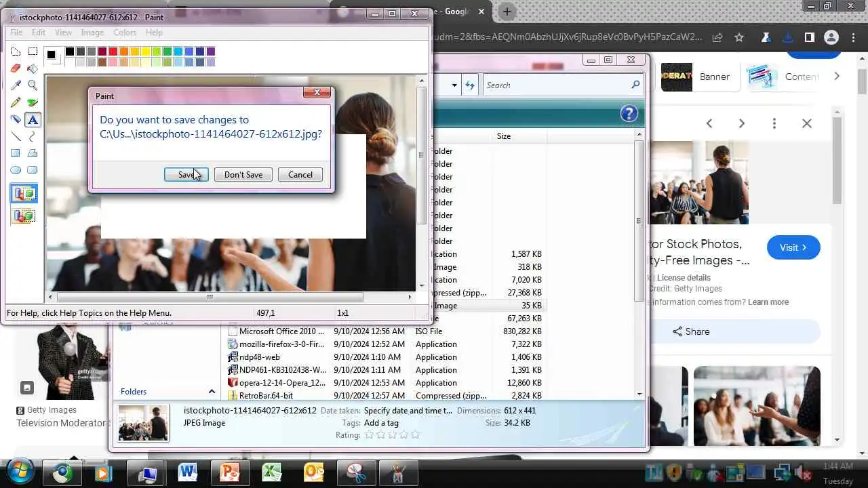
Task: Go to next image in Google viewer
Action: [x=742, y=123]
